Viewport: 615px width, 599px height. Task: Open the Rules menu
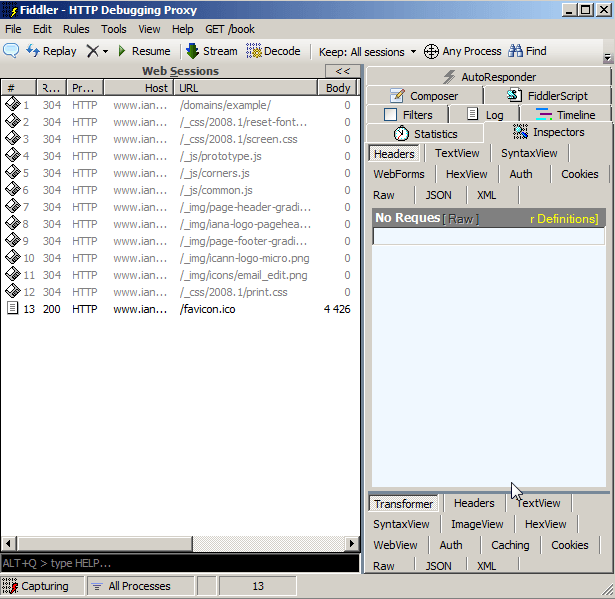click(x=76, y=29)
